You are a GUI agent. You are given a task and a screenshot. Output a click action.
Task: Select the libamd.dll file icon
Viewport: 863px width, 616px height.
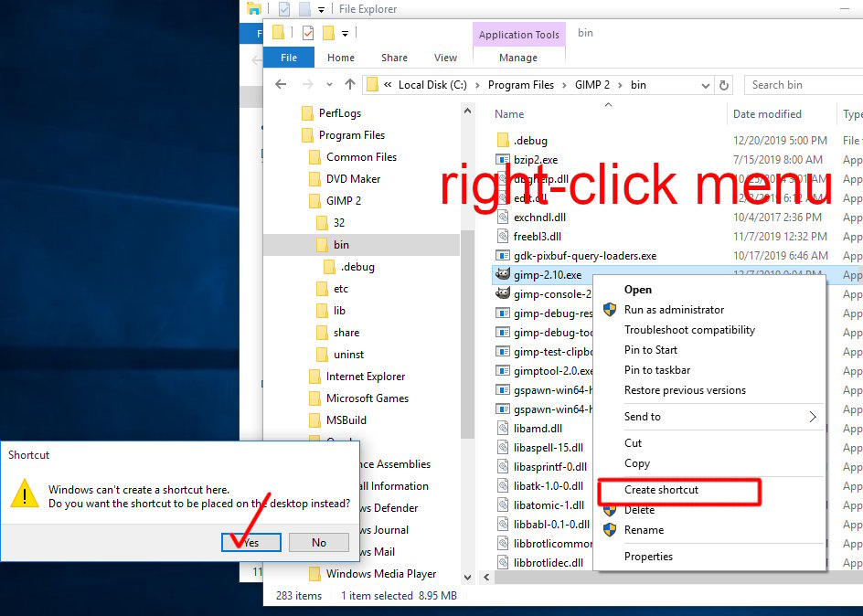click(503, 429)
